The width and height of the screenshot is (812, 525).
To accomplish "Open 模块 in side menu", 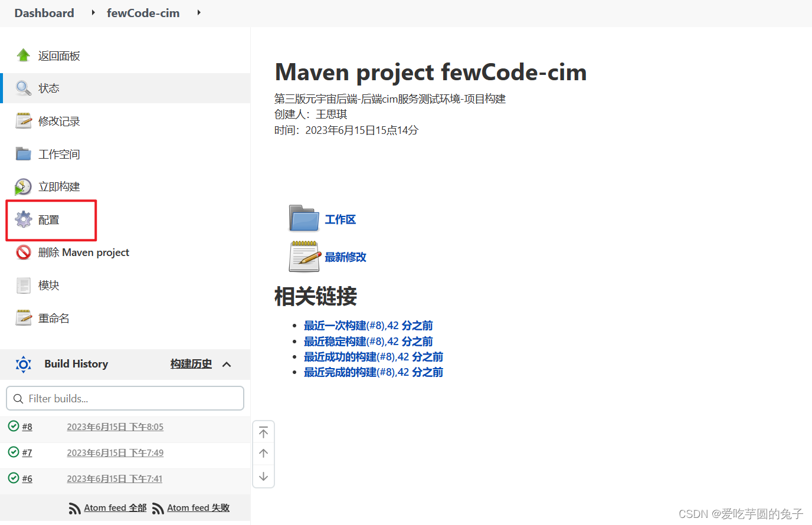I will point(49,286).
